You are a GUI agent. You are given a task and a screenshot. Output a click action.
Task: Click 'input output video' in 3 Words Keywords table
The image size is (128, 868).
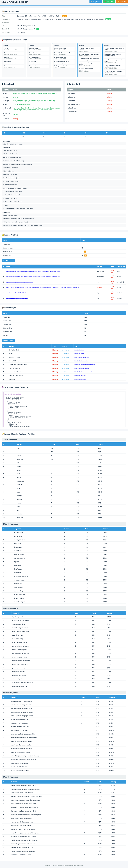18,617
